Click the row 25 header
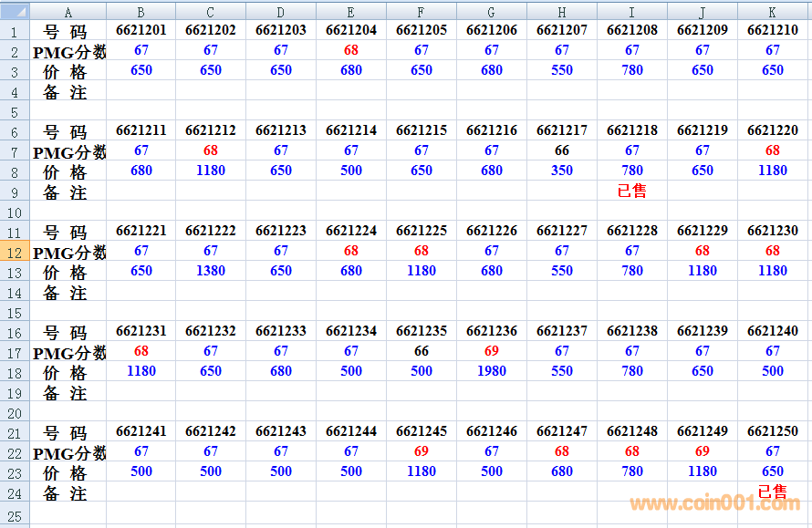The height and width of the screenshot is (528, 812). point(16,515)
